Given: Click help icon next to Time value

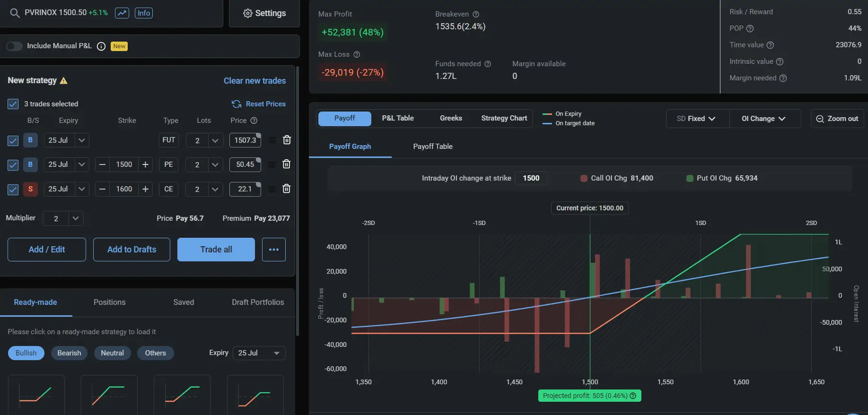Looking at the screenshot, I should click(770, 45).
